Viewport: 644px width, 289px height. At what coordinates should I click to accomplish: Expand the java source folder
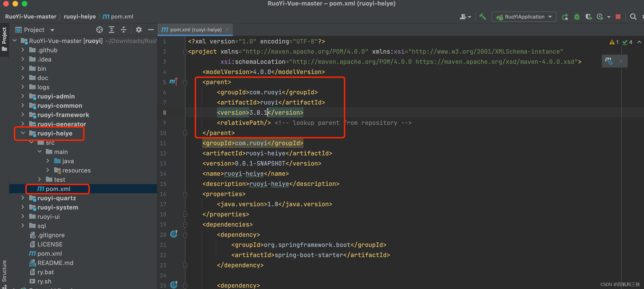coord(48,161)
